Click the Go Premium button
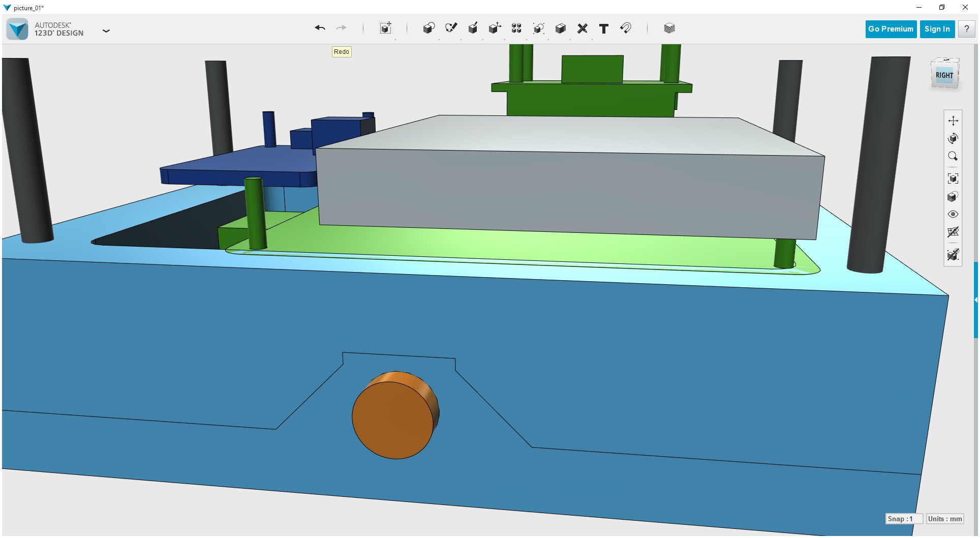 coord(891,29)
